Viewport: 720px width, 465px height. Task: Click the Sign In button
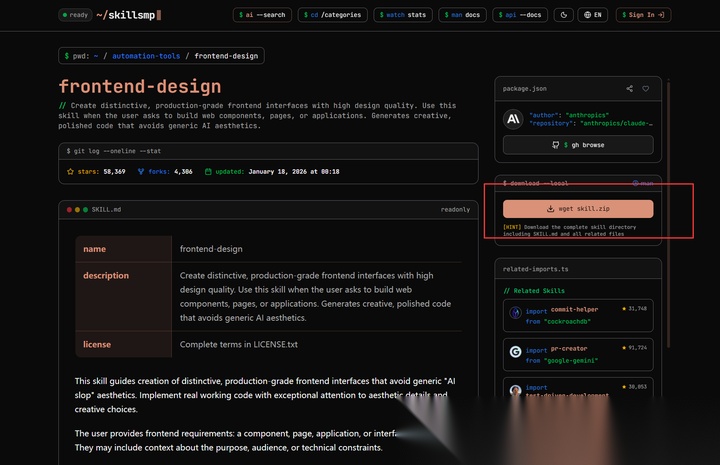[643, 15]
